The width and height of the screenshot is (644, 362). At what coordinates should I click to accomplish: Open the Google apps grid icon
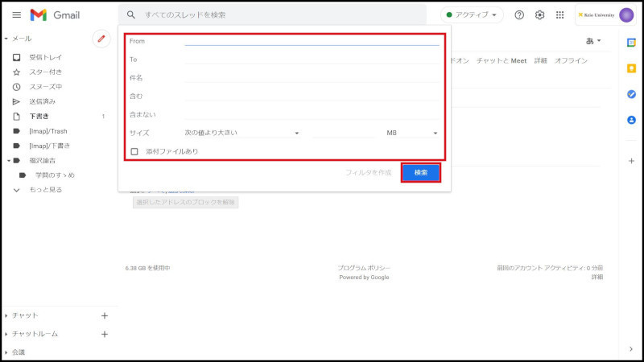point(560,15)
